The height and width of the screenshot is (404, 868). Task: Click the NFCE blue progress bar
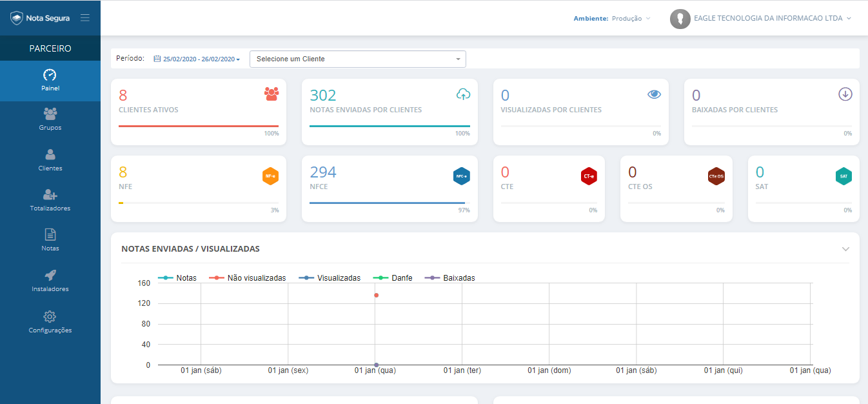click(387, 203)
